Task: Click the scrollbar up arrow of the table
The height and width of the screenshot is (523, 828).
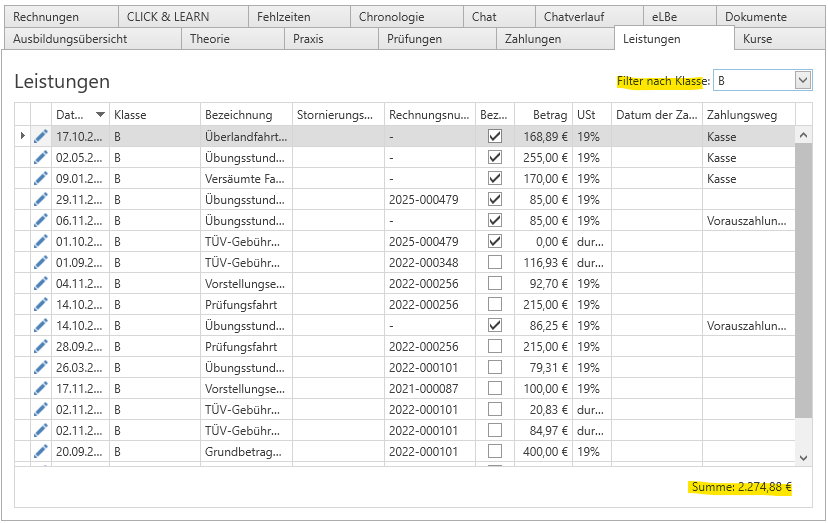Action: (803, 135)
